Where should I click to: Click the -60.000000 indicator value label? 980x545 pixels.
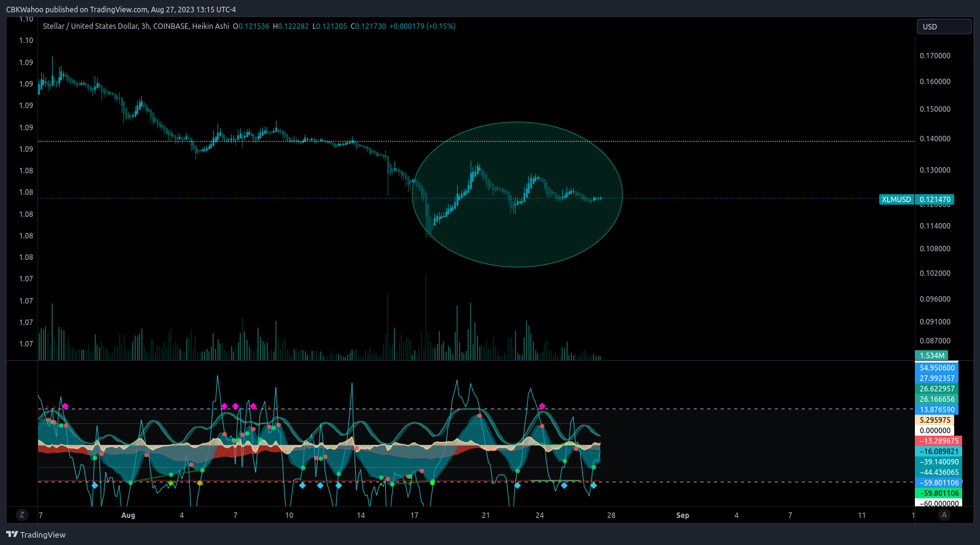click(939, 504)
